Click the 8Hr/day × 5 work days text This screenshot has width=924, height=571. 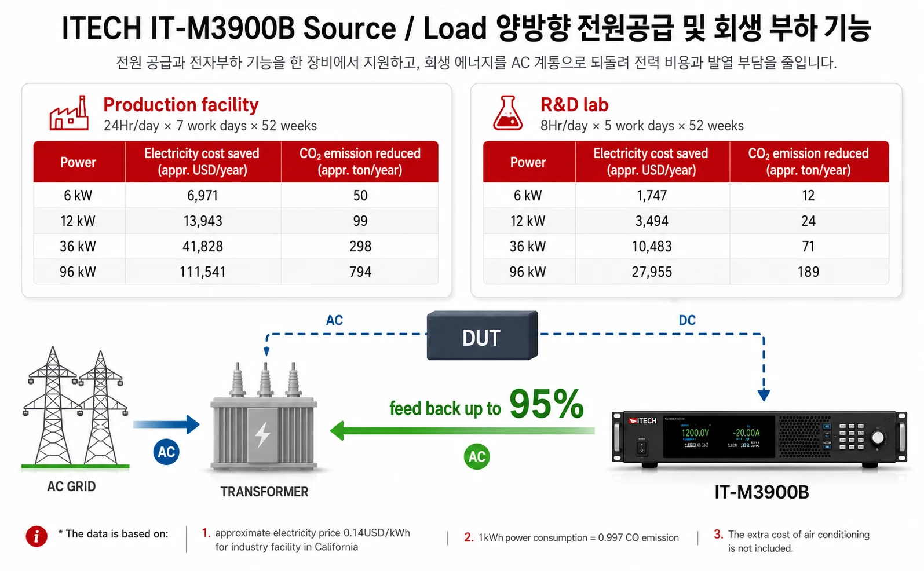(x=642, y=126)
